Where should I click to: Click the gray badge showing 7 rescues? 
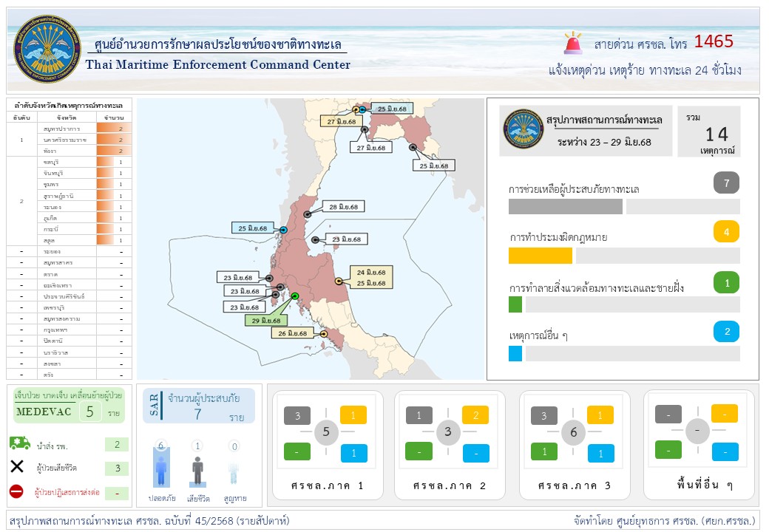726,183
